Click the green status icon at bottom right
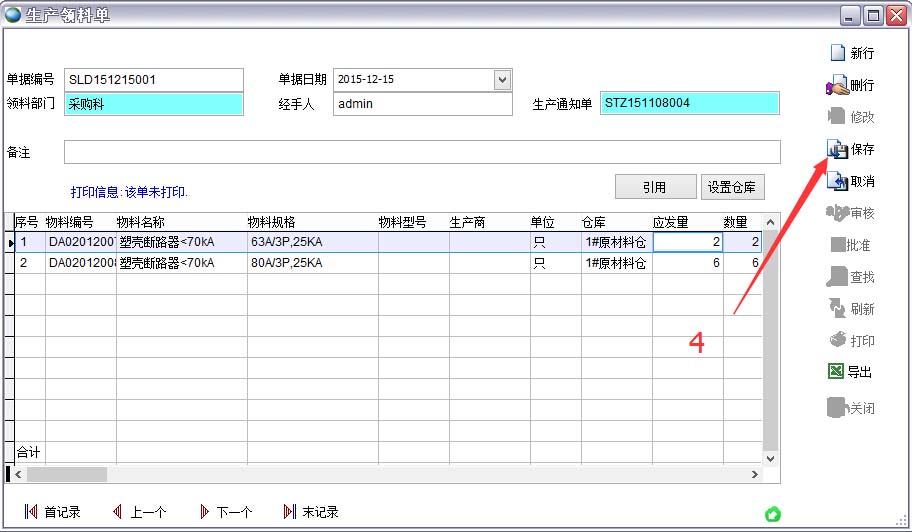The height and width of the screenshot is (532, 912). pos(772,515)
